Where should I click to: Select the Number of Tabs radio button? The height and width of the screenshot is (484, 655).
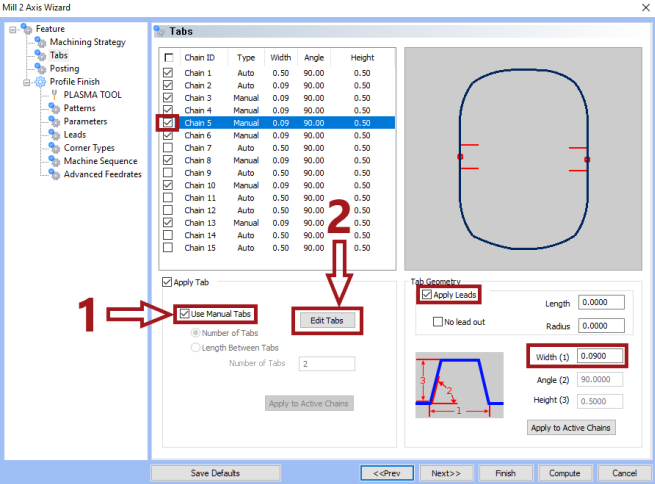pyautogui.click(x=195, y=333)
